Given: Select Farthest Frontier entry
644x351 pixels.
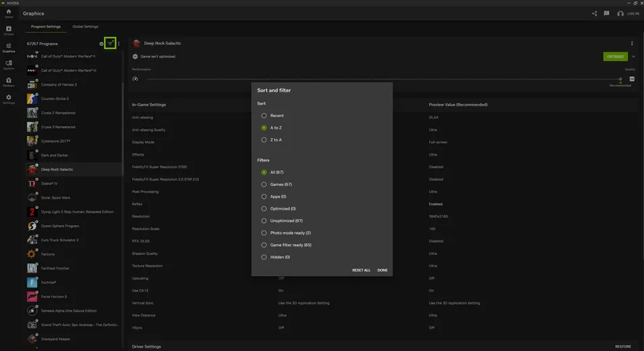Looking at the screenshot, I should 74,268.
